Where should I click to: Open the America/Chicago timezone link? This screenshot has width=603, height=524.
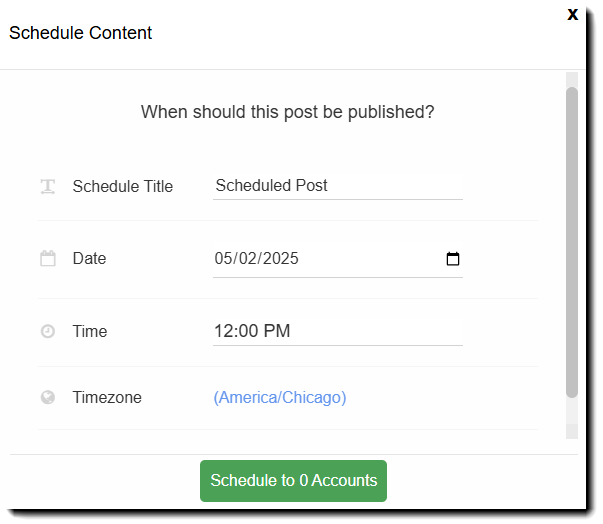click(280, 397)
